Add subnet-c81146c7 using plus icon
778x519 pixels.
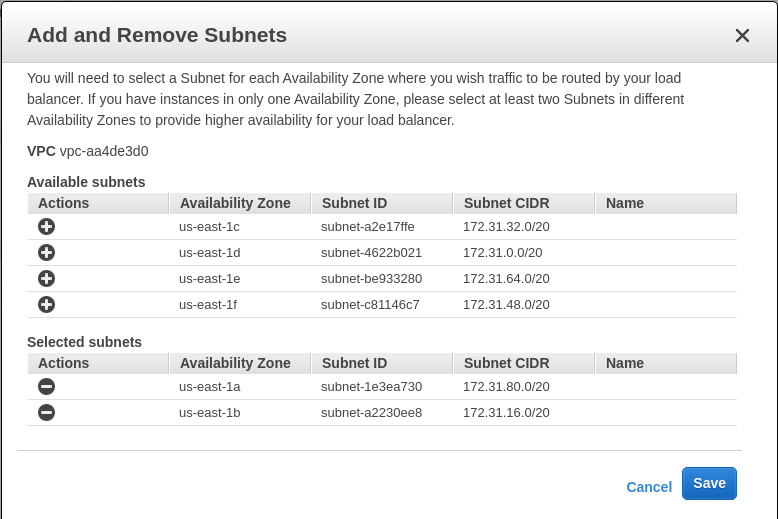[x=46, y=305]
